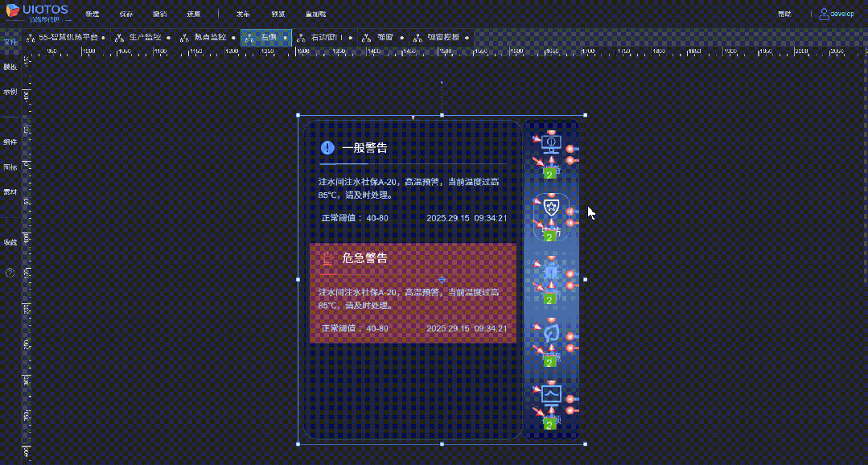
Task: Open the 组件 panel in the left sidebar
Action: pos(10,141)
